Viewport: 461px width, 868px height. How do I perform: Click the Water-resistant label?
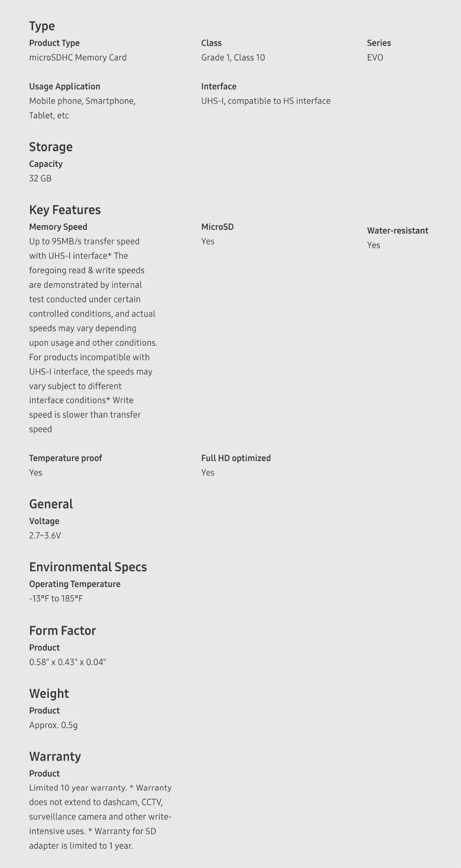click(397, 230)
